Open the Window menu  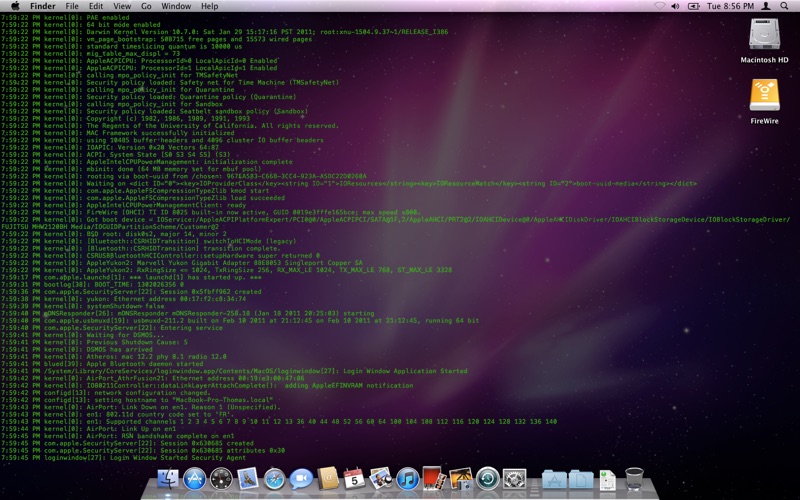click(176, 6)
